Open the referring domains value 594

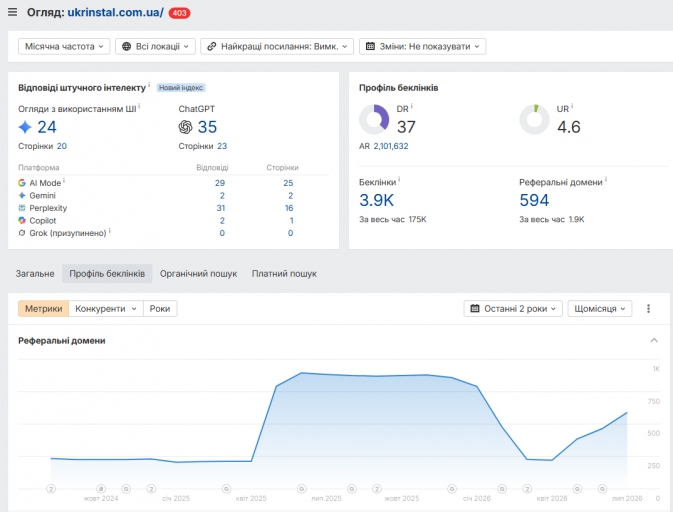534,200
